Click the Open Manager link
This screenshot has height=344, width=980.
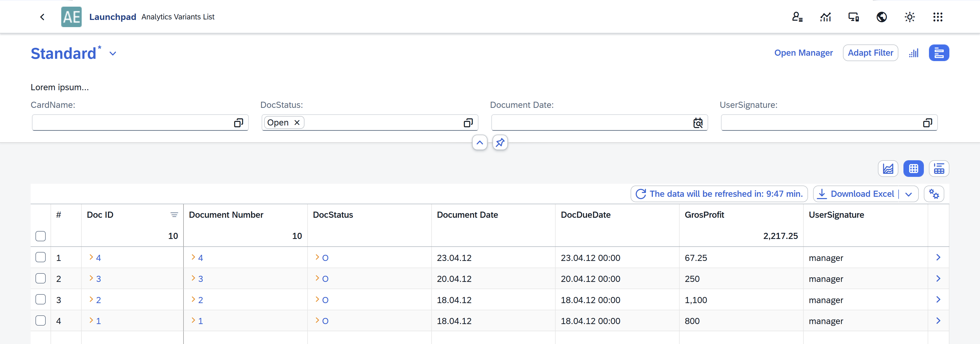(x=803, y=53)
